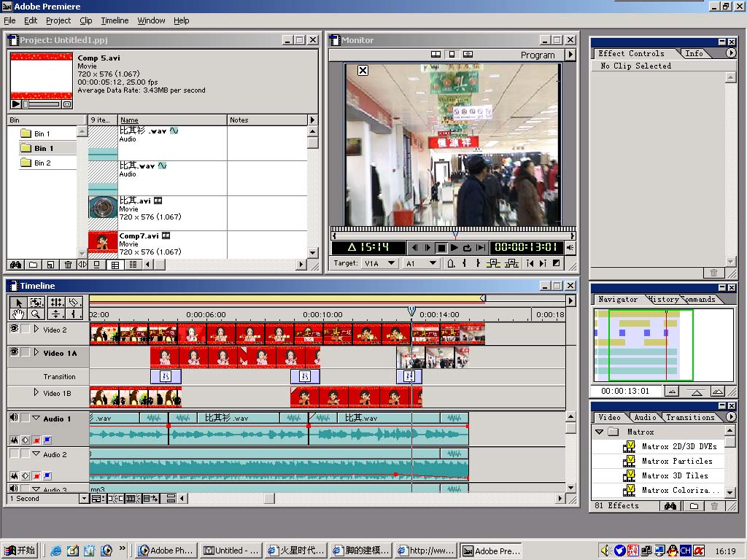747x560 pixels.
Task: Mute the Audio 1 track speaker
Action: click(x=14, y=418)
